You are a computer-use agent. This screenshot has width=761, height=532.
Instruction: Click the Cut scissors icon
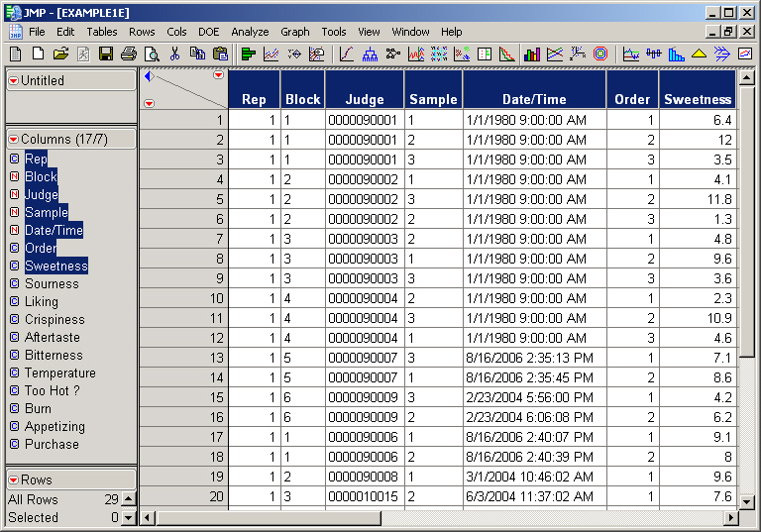[174, 53]
